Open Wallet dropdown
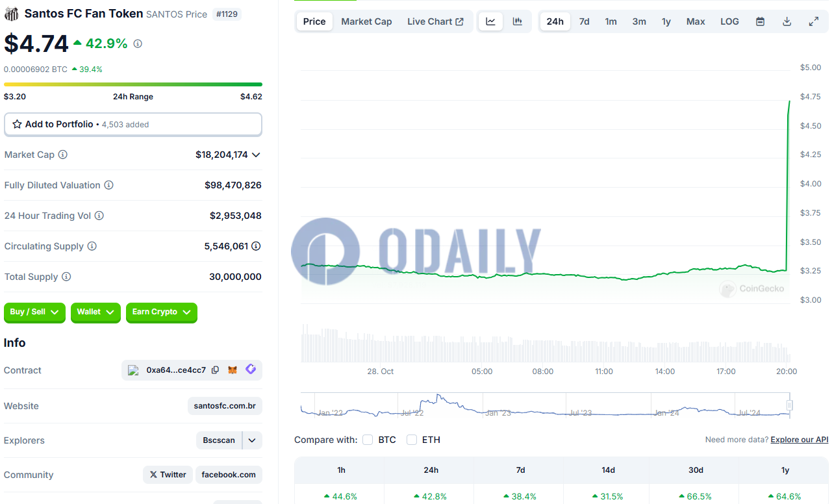The height and width of the screenshot is (504, 832). click(95, 312)
